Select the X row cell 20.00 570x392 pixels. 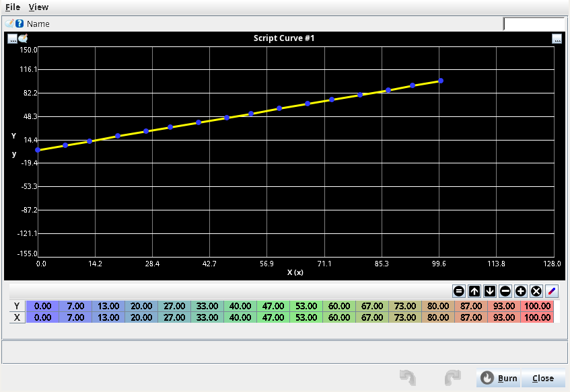(x=141, y=317)
